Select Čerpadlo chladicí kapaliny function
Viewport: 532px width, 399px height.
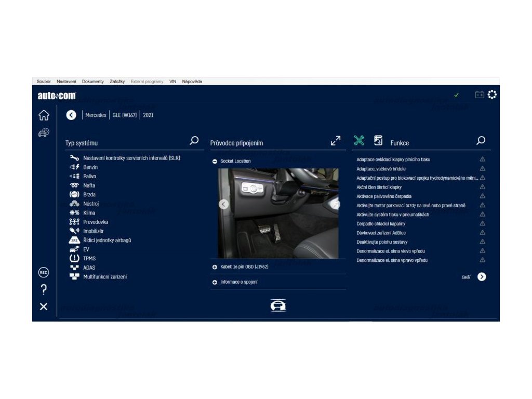tap(381, 224)
